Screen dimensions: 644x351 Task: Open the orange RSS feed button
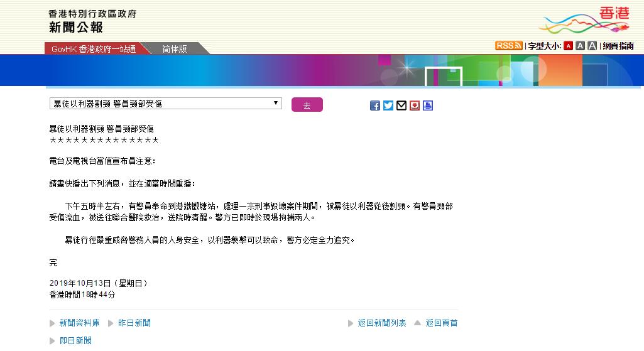click(508, 46)
